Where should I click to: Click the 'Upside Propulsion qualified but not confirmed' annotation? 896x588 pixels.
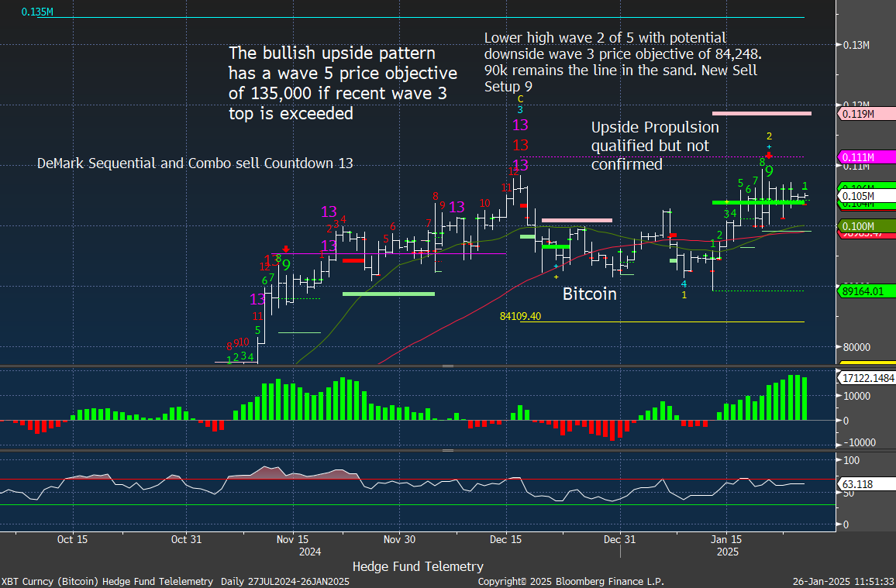click(655, 146)
